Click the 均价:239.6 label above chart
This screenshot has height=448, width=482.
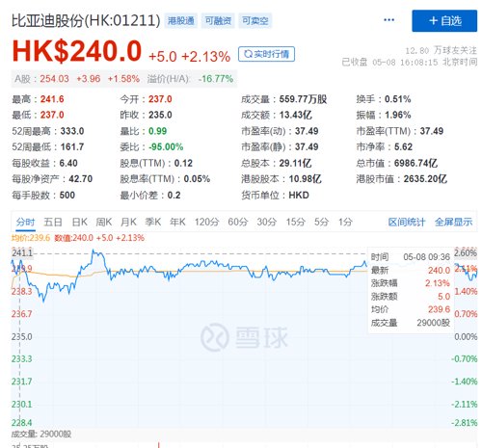click(x=31, y=238)
